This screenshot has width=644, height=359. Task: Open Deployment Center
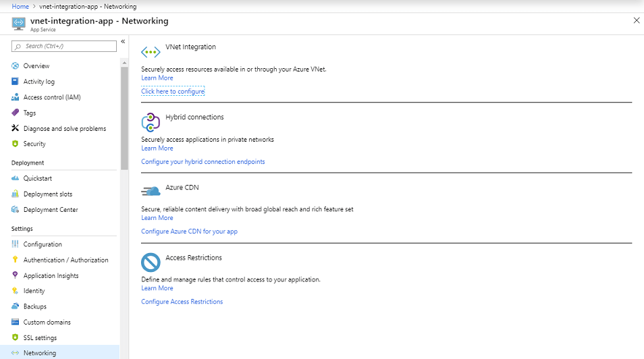pyautogui.click(x=51, y=209)
